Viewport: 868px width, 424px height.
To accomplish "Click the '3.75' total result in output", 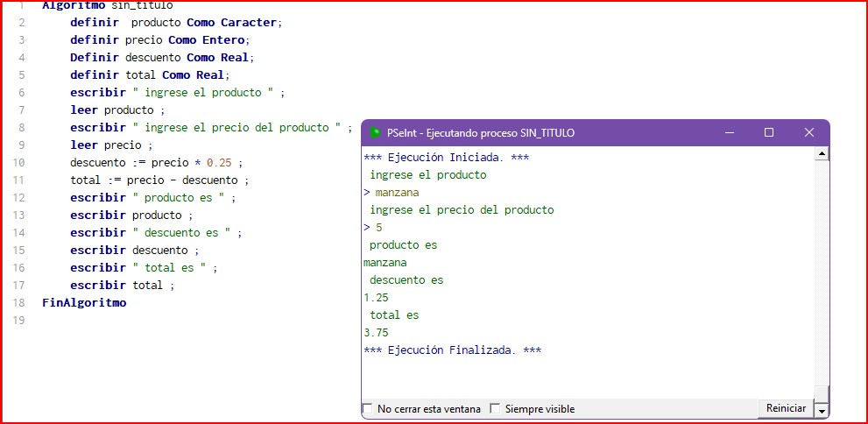I will 376,333.
